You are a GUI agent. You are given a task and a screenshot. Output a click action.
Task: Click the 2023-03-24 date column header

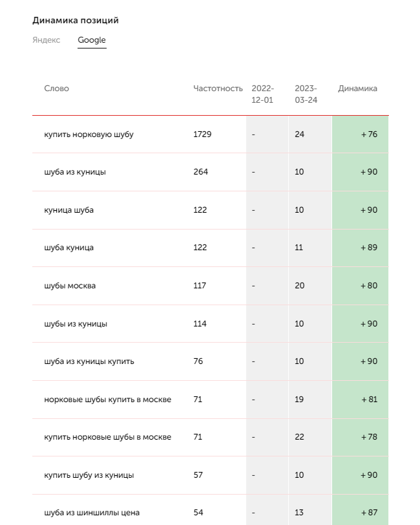pyautogui.click(x=306, y=94)
